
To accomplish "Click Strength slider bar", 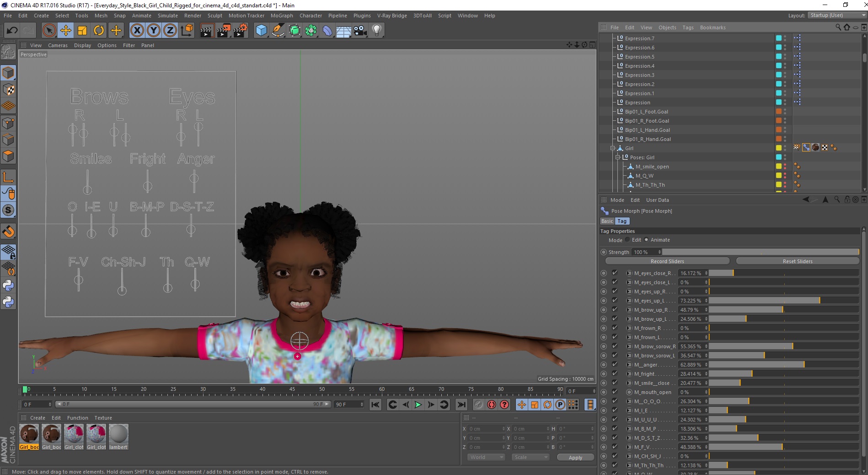I will point(761,252).
